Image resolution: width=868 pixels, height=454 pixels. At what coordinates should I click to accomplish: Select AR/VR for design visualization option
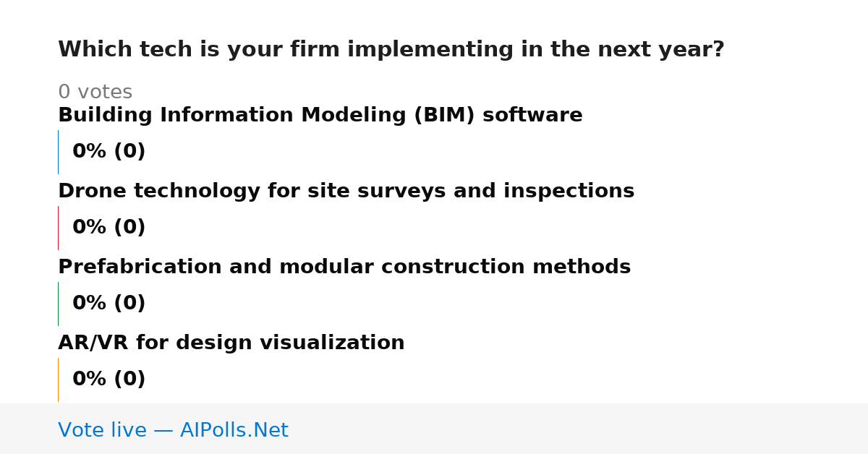tap(231, 343)
